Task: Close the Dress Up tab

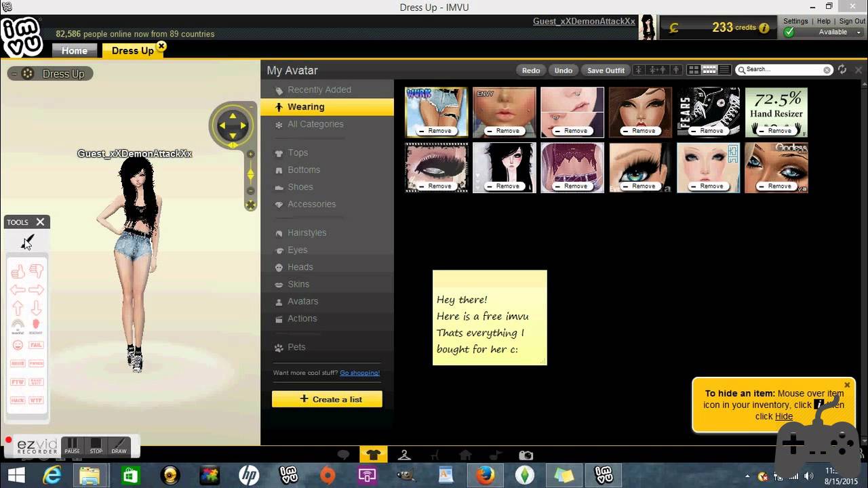Action: coord(161,46)
